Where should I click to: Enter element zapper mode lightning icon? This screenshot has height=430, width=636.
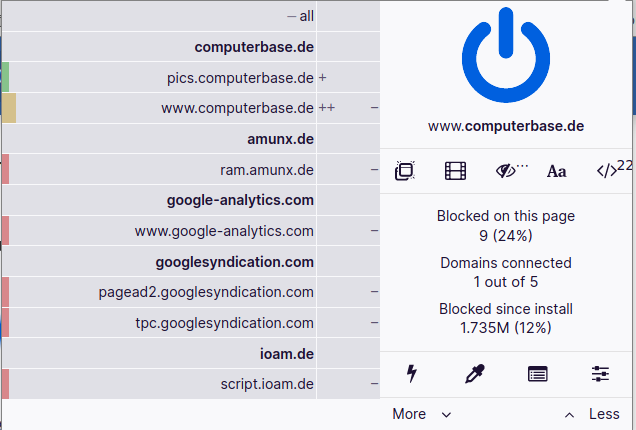(x=412, y=374)
